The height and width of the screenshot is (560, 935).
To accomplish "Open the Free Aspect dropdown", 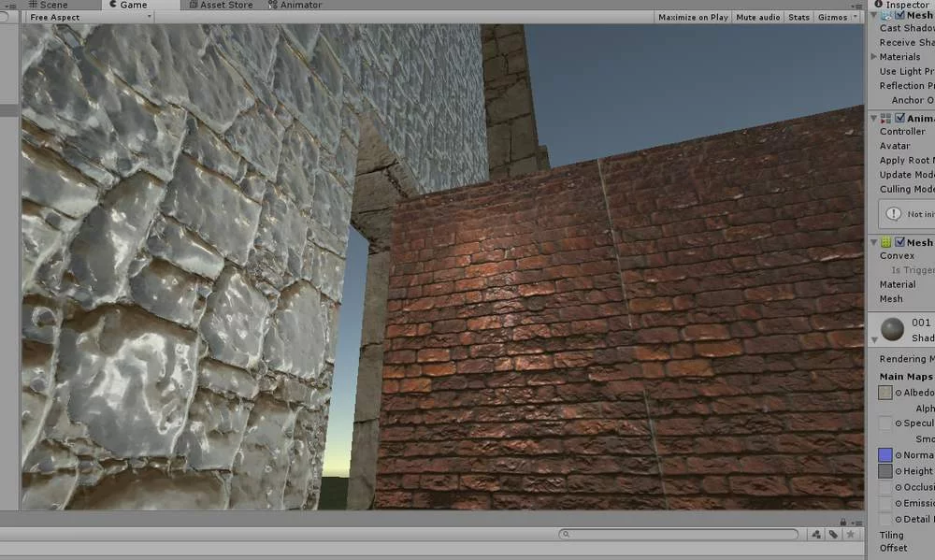I will click(x=90, y=17).
